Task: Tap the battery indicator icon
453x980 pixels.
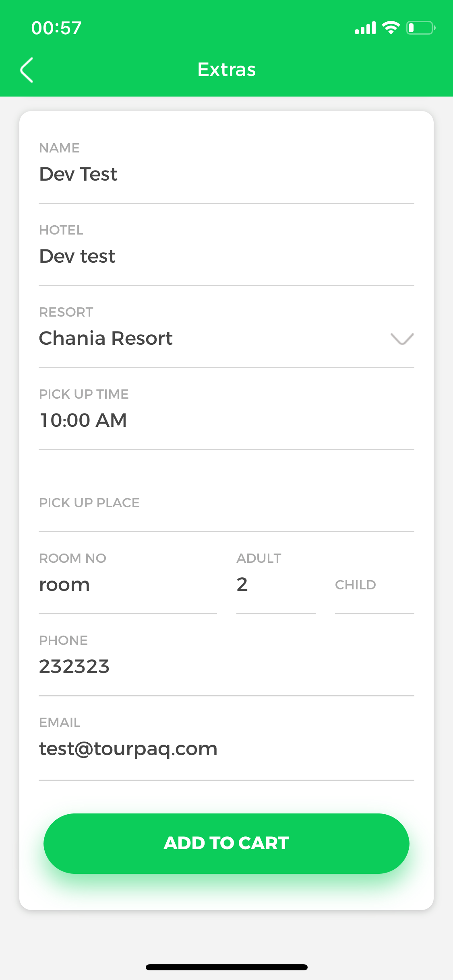Action: pyautogui.click(x=420, y=28)
